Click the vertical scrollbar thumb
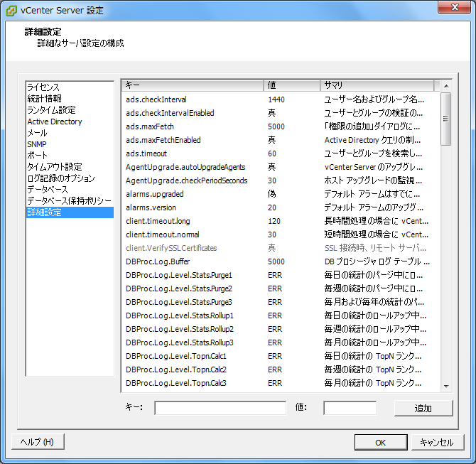This screenshot has height=464, width=476. click(445, 119)
